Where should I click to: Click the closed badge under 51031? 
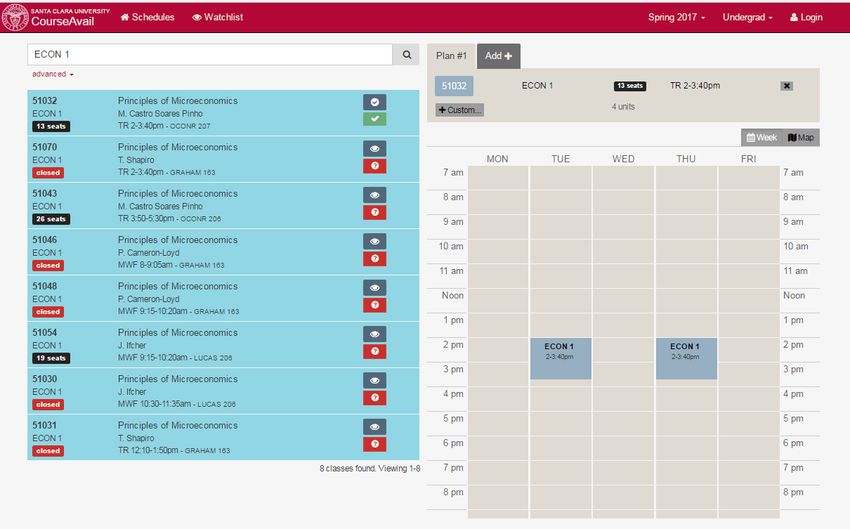coord(48,451)
